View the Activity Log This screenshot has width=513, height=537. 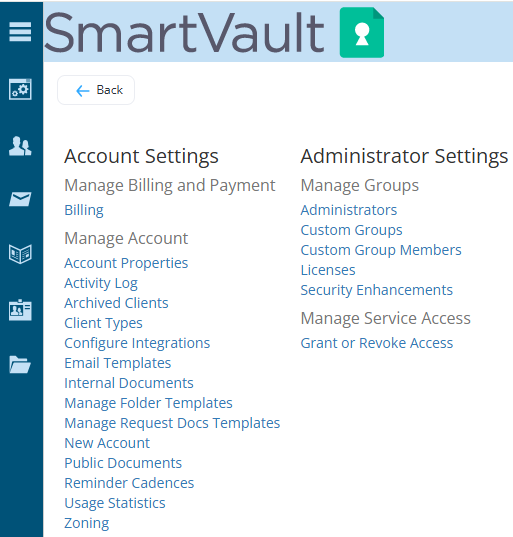coord(101,283)
